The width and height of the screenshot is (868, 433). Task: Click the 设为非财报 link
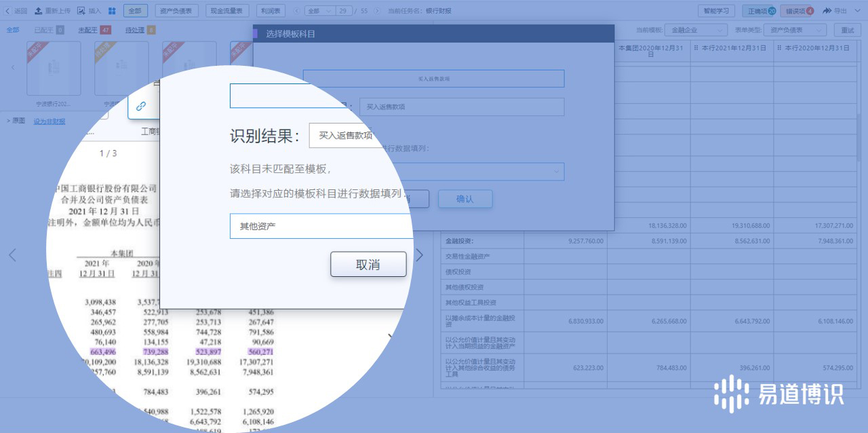tap(50, 121)
